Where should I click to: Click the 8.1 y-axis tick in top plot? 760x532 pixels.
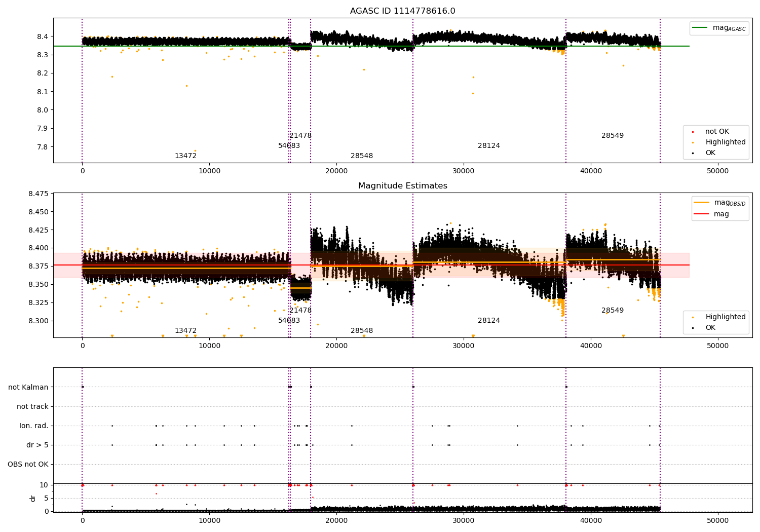[43, 92]
